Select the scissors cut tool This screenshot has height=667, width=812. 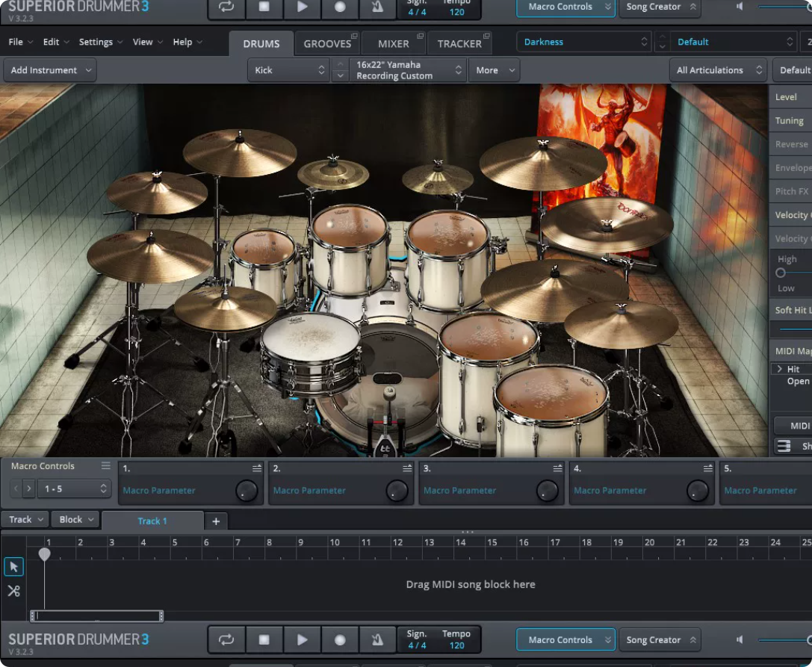click(x=14, y=591)
